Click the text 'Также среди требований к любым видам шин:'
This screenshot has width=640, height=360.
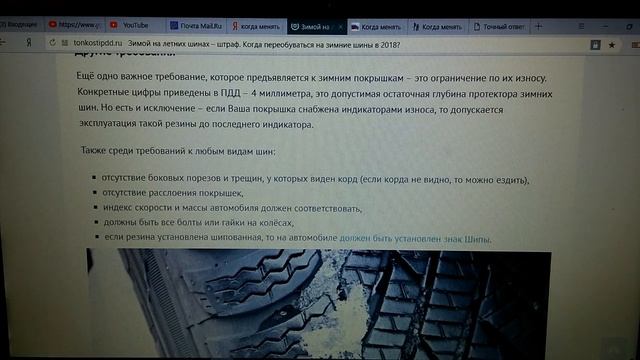click(178, 151)
